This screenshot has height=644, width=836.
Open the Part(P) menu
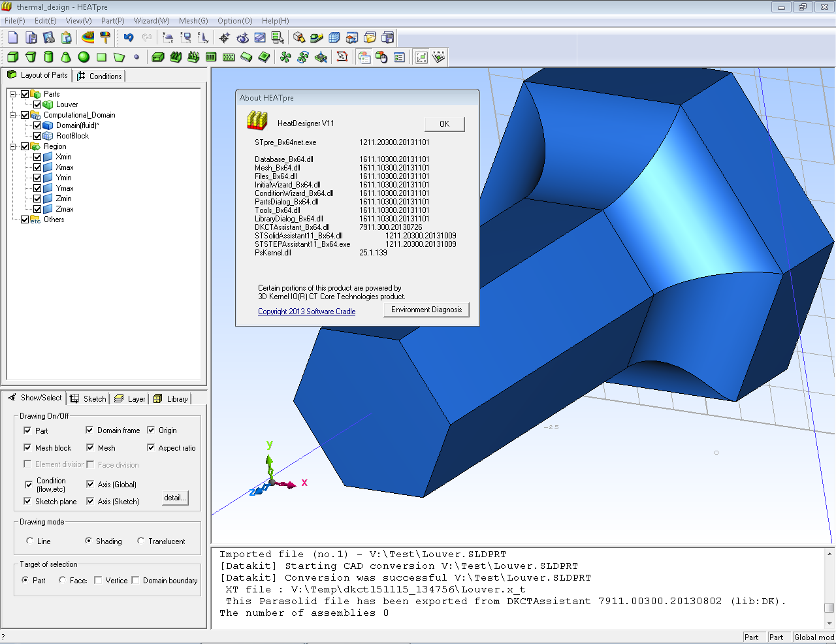(112, 21)
